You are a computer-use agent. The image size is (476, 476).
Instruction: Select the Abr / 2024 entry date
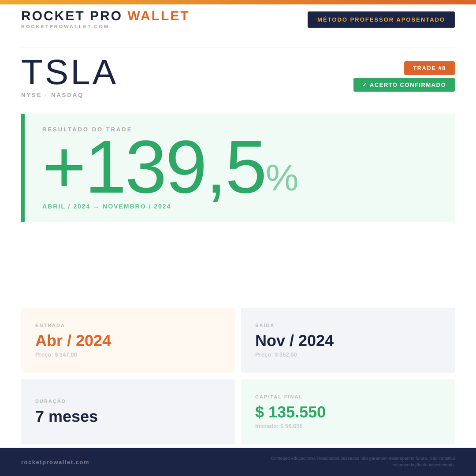click(x=73, y=341)
